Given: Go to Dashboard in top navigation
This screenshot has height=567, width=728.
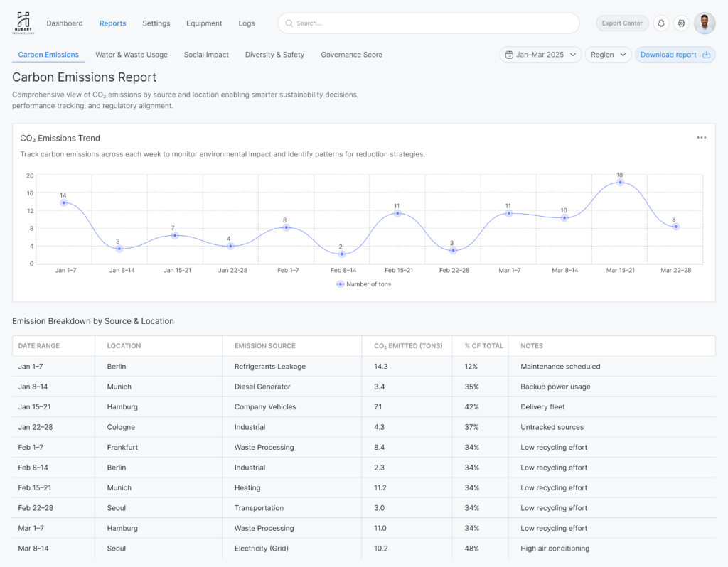Looking at the screenshot, I should (65, 23).
